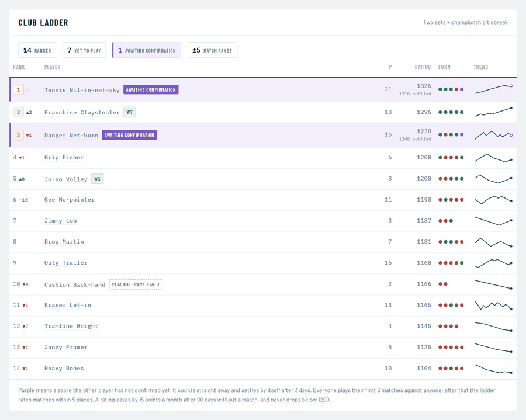Screen dimensions: 526x420
Task: Select the ±5 Match Range chip
Action: point(212,50)
